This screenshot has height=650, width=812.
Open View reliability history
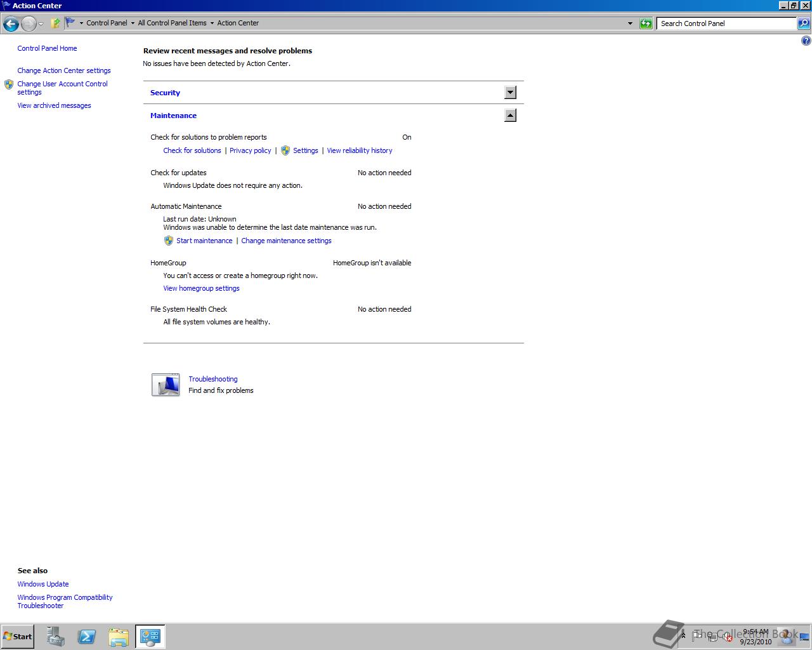pyautogui.click(x=360, y=150)
